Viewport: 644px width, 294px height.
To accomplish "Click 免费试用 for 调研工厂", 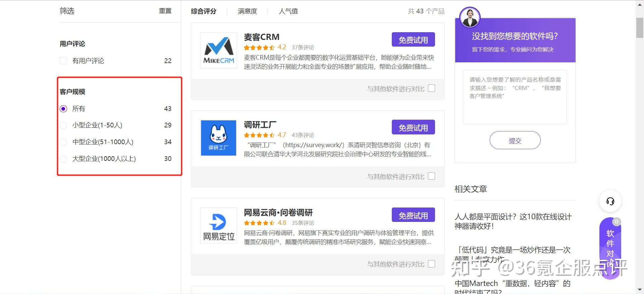I will click(413, 127).
